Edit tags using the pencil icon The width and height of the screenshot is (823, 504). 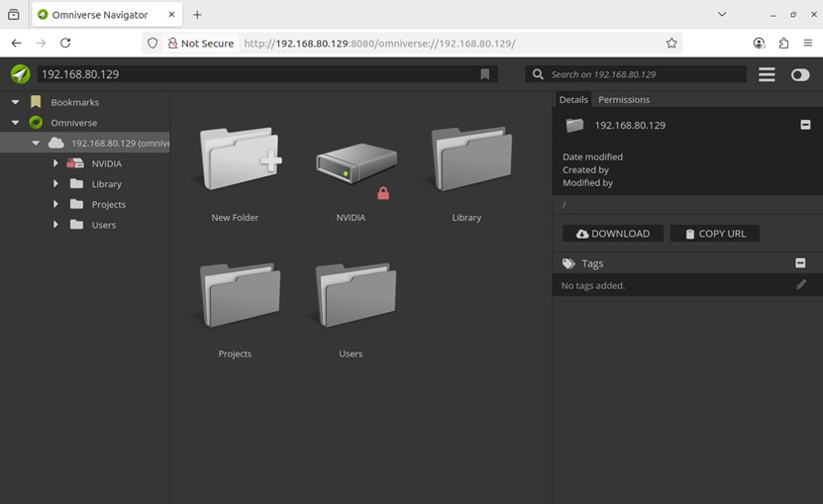[x=801, y=284]
